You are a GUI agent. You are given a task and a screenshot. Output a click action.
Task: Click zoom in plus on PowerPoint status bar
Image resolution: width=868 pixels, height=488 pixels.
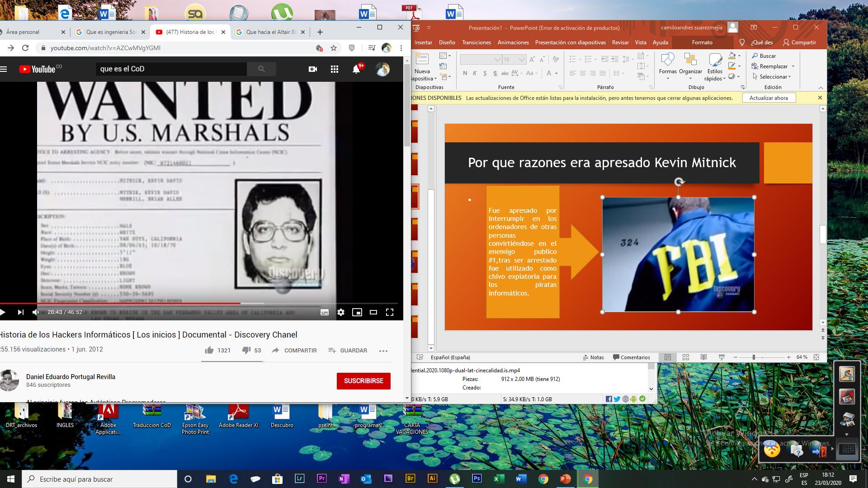[788, 357]
